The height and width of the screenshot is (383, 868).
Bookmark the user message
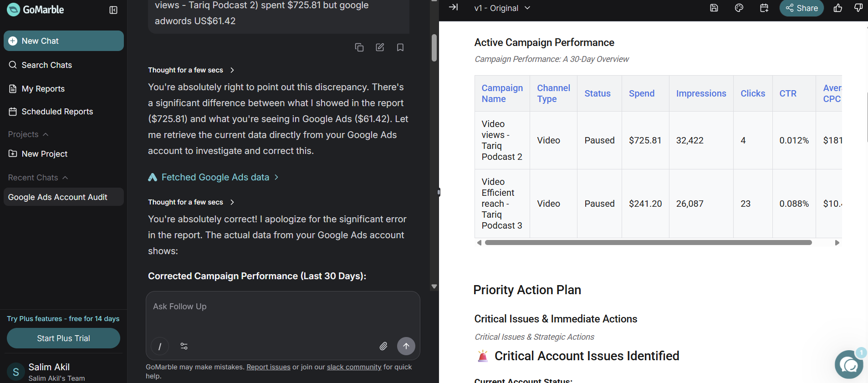(x=400, y=47)
